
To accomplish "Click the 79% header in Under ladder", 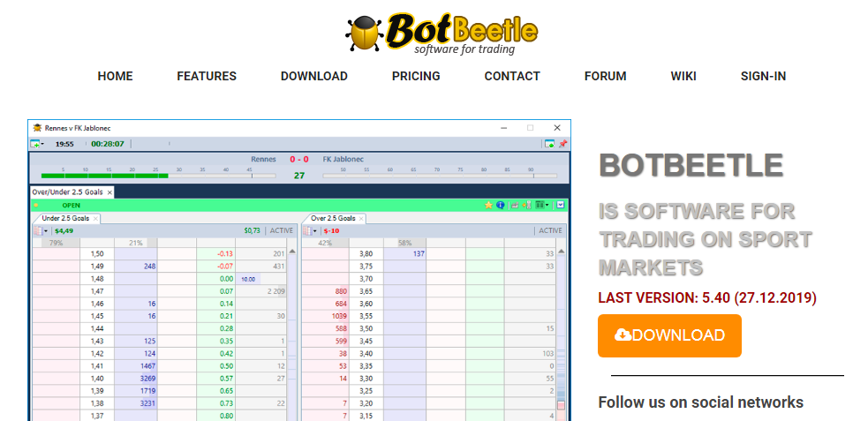I will point(56,243).
